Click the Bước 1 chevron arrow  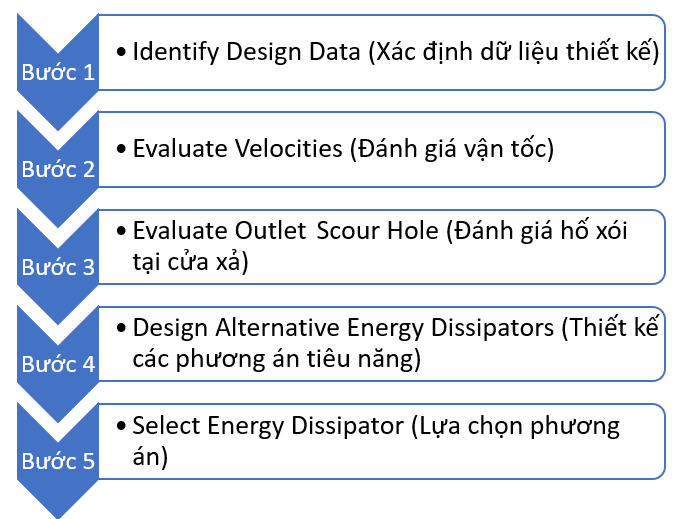(58, 72)
